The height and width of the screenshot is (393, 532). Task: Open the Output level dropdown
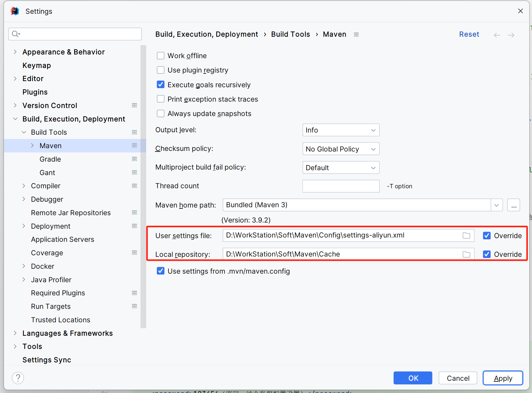pyautogui.click(x=341, y=130)
